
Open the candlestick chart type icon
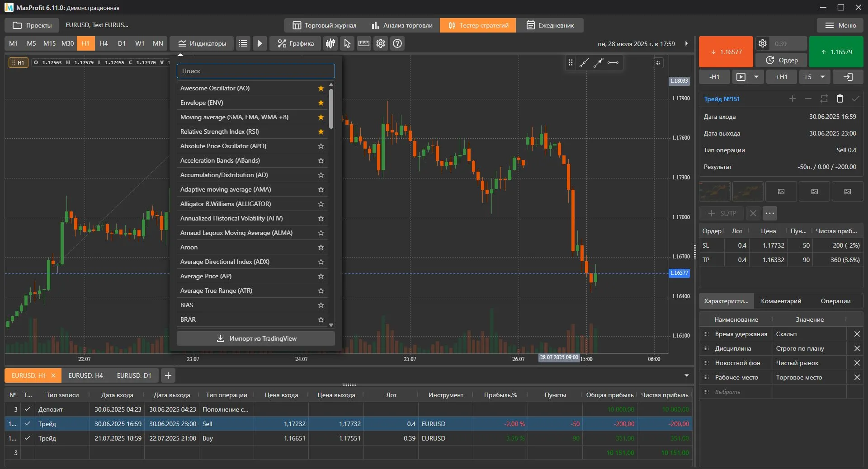pyautogui.click(x=330, y=43)
